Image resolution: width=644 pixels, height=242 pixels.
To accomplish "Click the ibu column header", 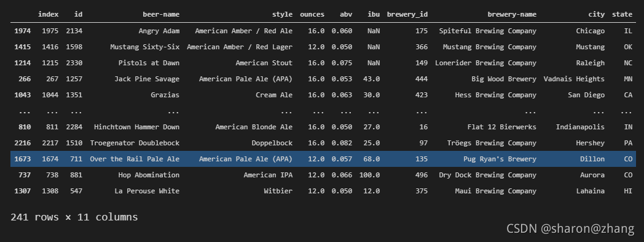I will [x=374, y=14].
